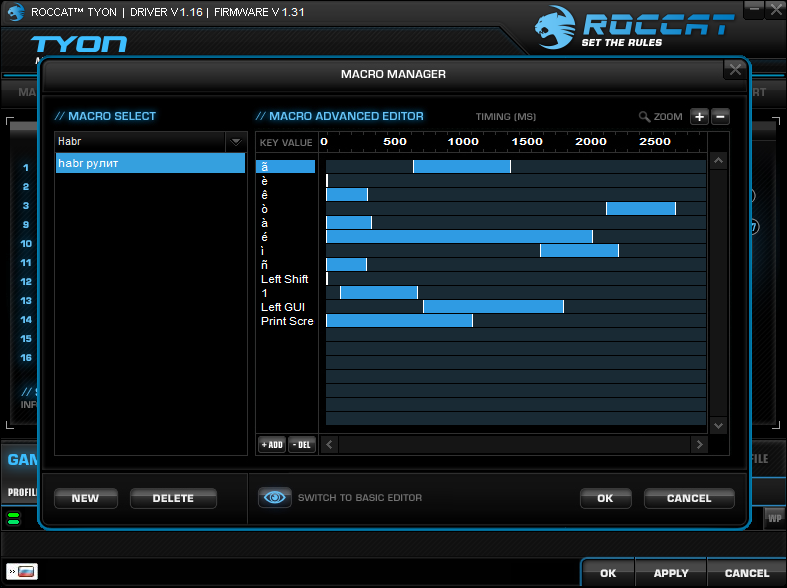Switch to Basic Editor text link
This screenshot has width=787, height=588.
(x=360, y=498)
